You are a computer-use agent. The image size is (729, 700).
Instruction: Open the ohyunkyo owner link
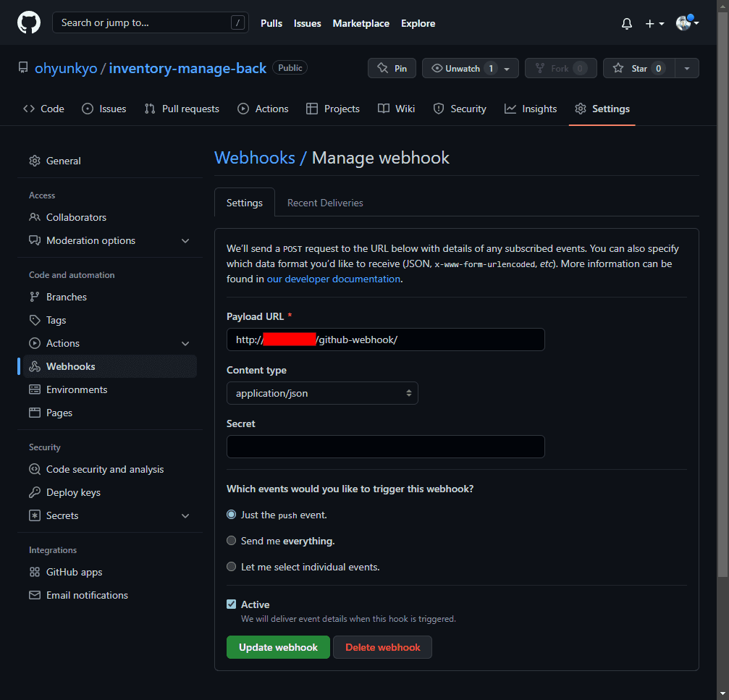coord(66,68)
